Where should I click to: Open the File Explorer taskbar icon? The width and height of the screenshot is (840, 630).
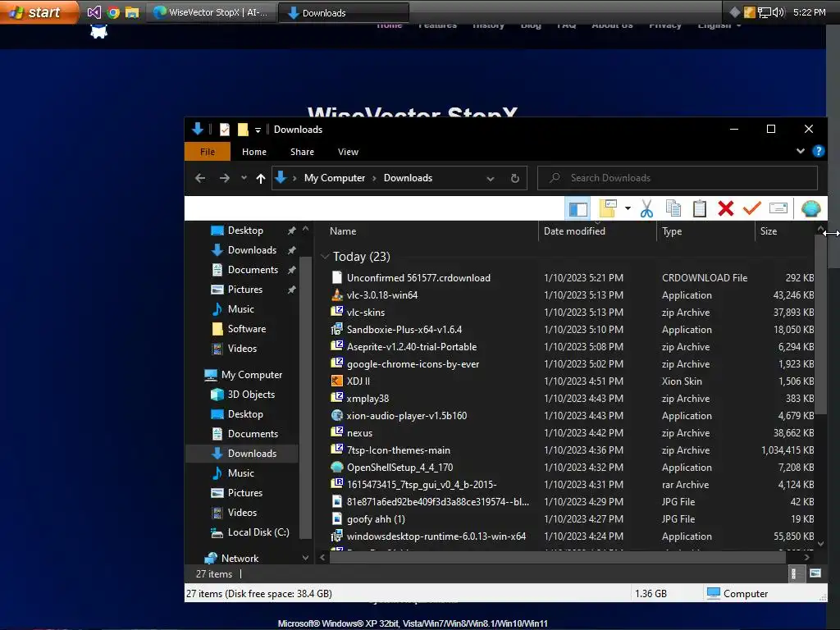pos(132,12)
